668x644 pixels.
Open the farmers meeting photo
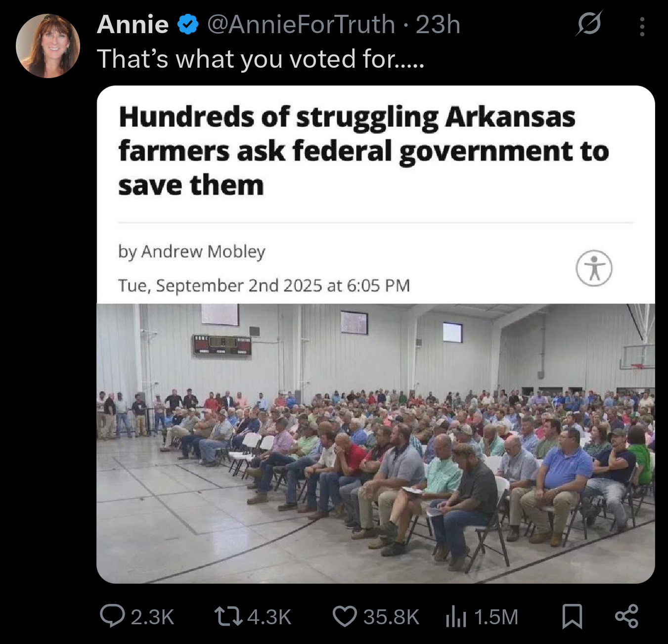(376, 443)
